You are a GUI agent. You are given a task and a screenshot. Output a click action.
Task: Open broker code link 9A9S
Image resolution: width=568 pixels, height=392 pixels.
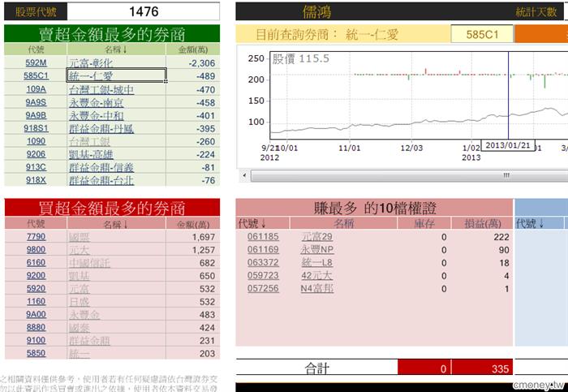click(36, 102)
